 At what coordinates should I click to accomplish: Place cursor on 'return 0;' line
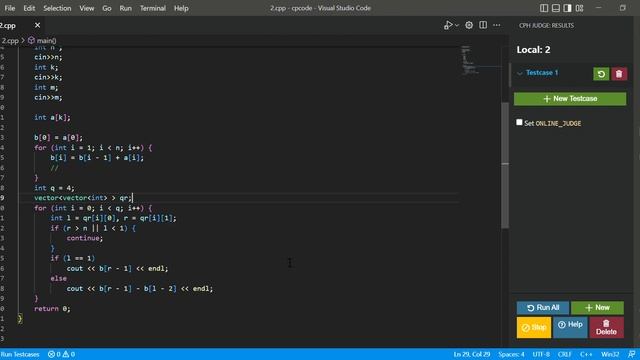52,309
